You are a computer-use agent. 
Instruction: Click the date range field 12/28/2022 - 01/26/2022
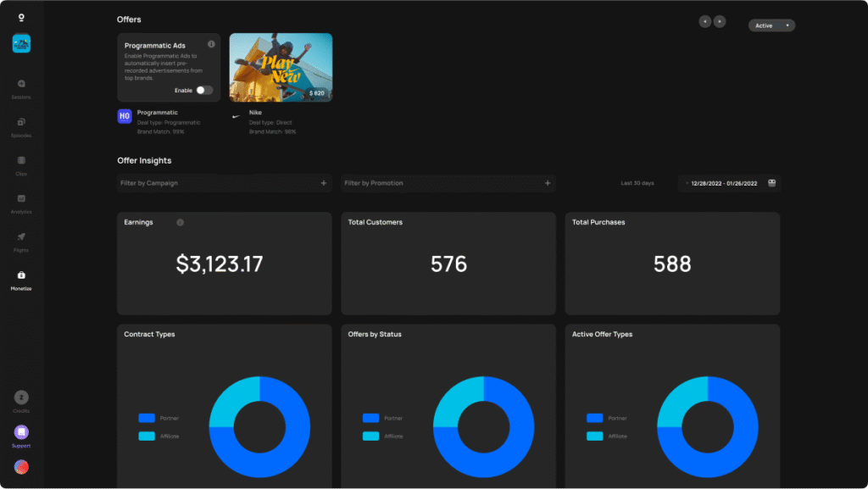click(x=725, y=183)
